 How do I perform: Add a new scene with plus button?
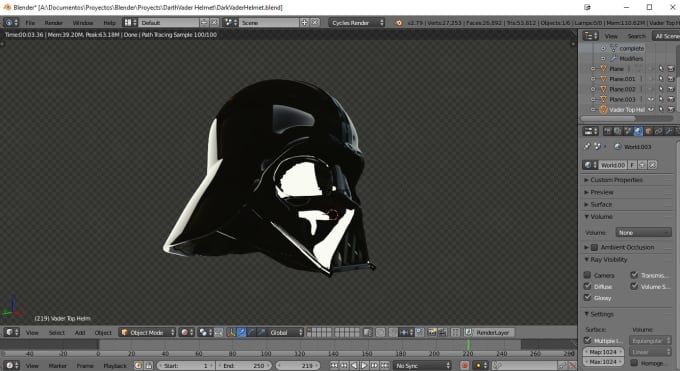[304, 22]
